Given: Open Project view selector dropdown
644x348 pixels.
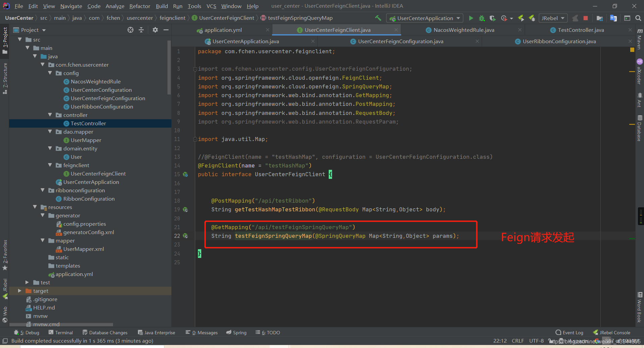Looking at the screenshot, I should tap(30, 30).
